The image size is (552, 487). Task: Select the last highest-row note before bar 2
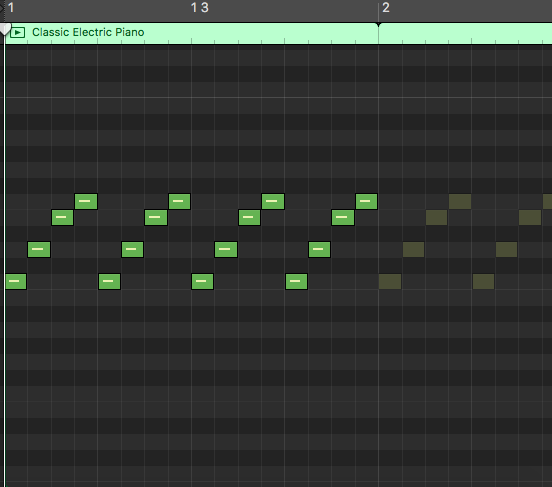click(366, 201)
